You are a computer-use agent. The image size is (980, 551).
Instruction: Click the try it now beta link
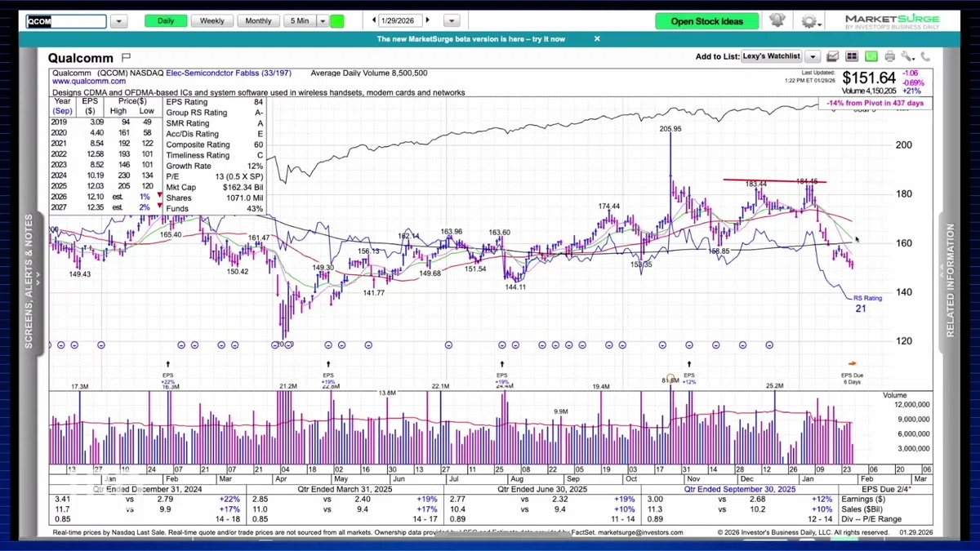pyautogui.click(x=546, y=38)
